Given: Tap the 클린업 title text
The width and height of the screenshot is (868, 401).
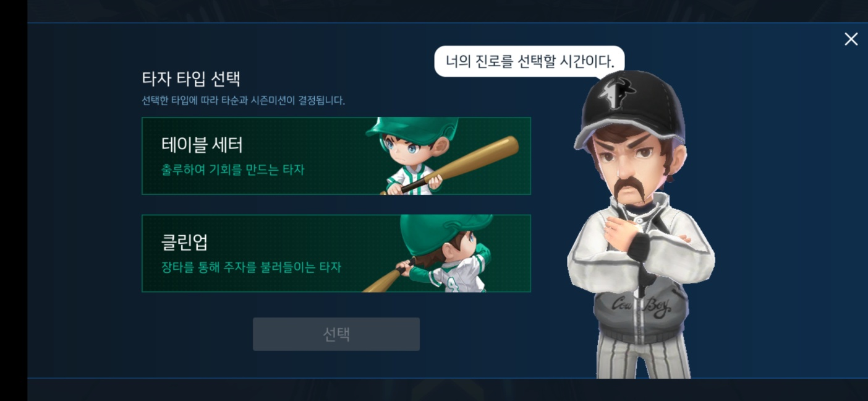Looking at the screenshot, I should coord(184,242).
